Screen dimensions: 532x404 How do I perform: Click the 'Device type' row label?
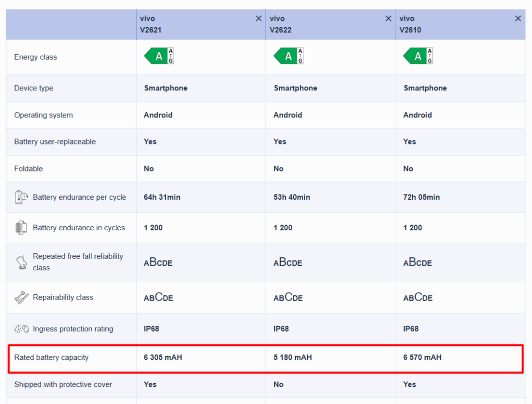click(x=34, y=88)
